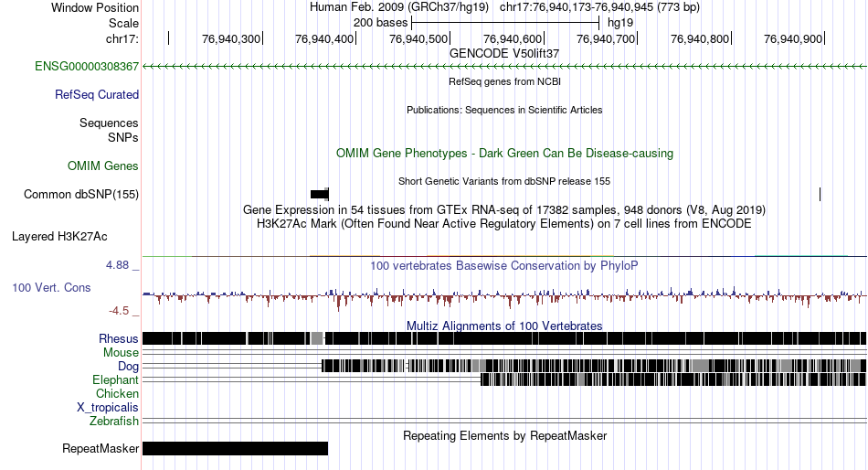Click the ENSG00000308367 intron arrow line
The image size is (868, 470).
504,67
